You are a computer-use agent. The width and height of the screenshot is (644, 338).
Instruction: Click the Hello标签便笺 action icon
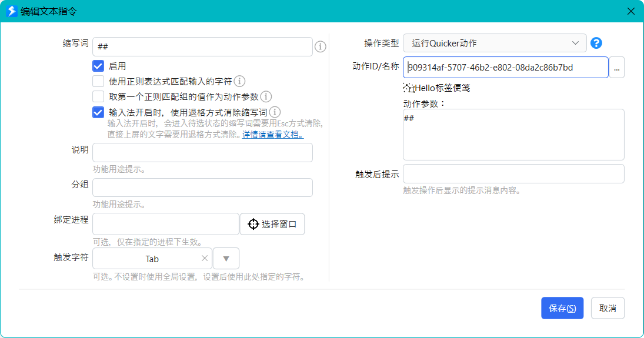409,88
